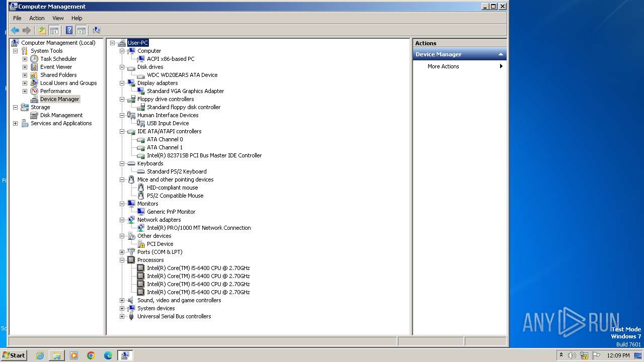The image size is (644, 362).
Task: Open Windows Media Player from the taskbar
Action: (x=74, y=355)
